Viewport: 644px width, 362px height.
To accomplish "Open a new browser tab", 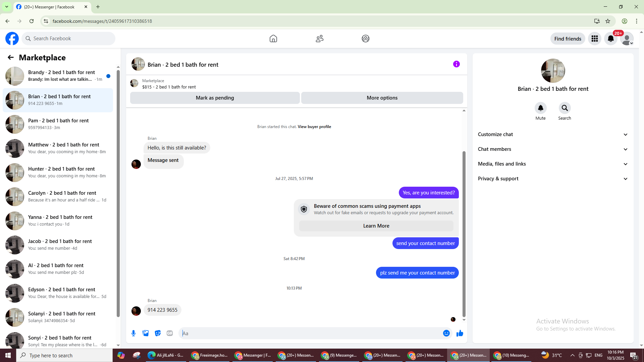I will tap(98, 7).
